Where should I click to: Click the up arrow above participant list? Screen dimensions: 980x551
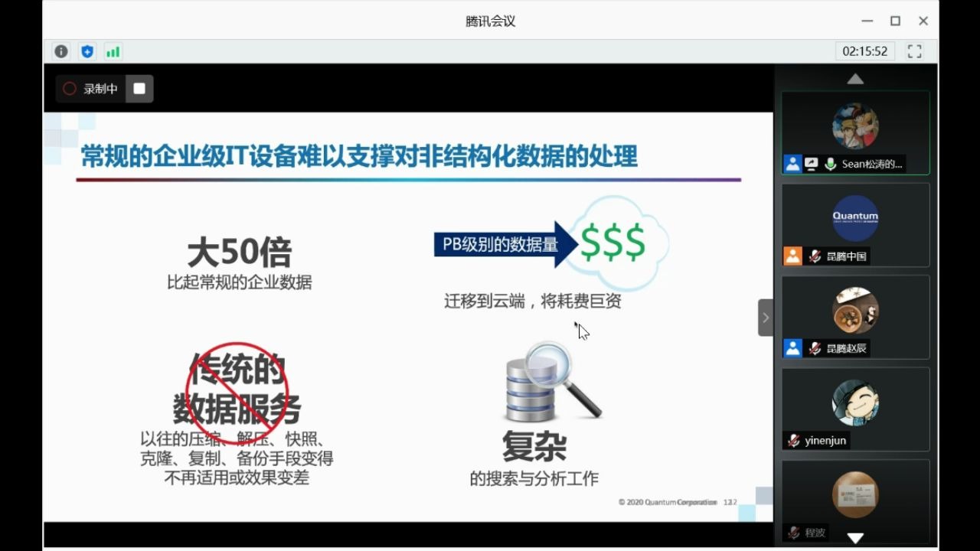854,78
